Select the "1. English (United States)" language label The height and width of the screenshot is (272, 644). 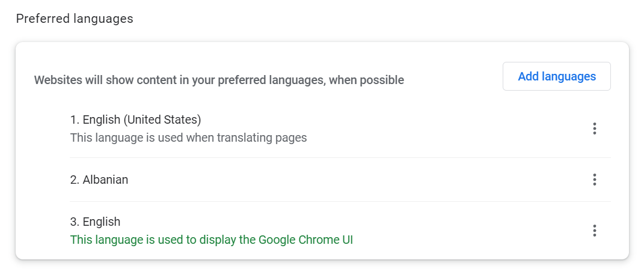pos(135,119)
